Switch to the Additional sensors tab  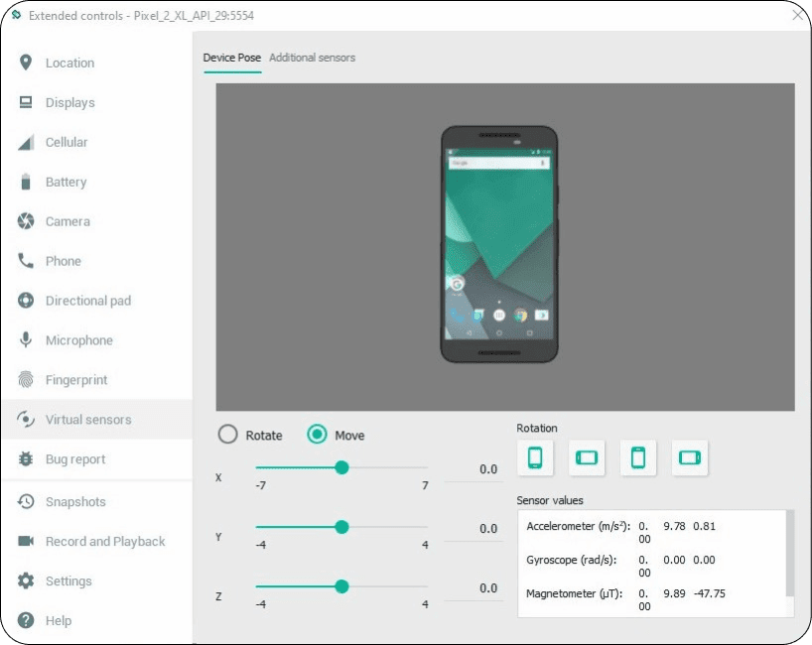tap(313, 58)
